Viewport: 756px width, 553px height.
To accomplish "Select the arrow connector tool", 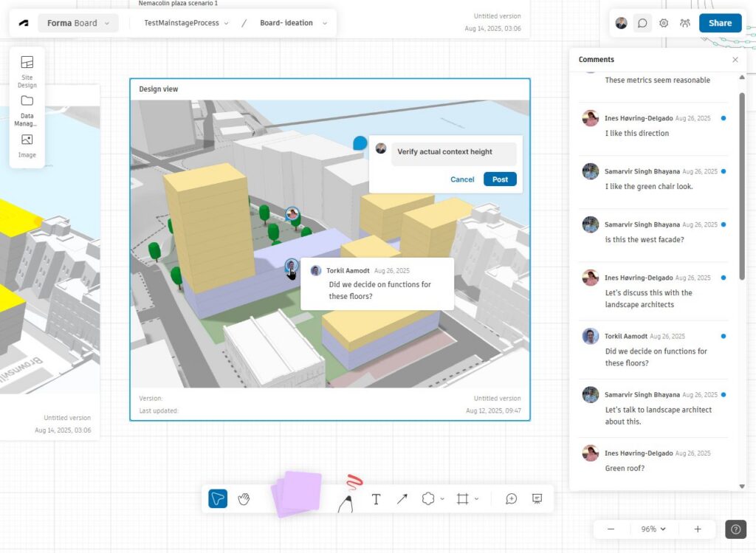I will 402,499.
